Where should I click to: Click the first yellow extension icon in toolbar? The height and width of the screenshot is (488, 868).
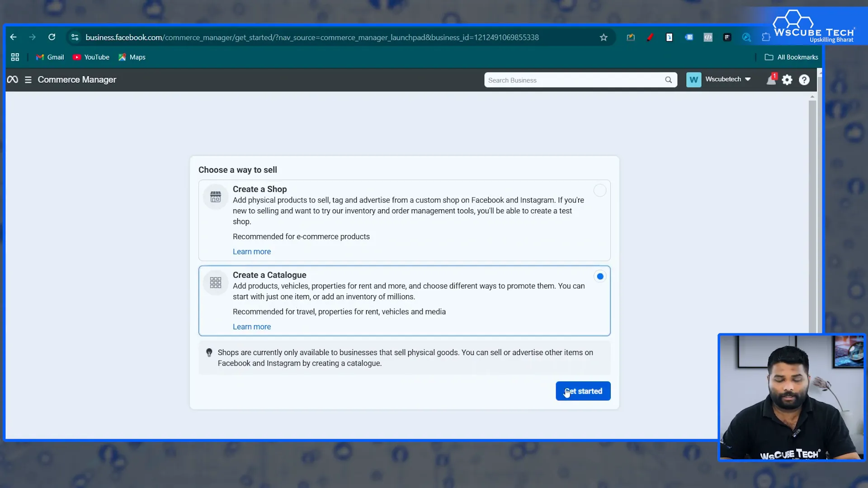point(631,38)
